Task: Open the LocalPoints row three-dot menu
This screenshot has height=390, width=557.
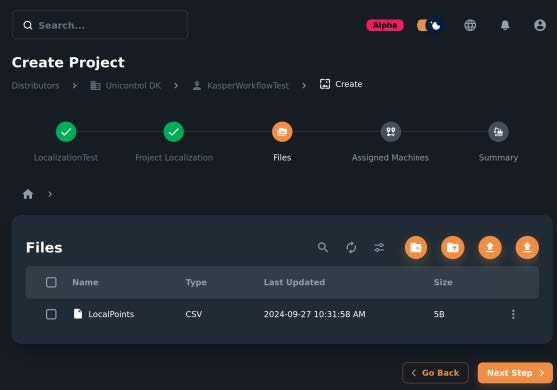Action: pos(513,314)
